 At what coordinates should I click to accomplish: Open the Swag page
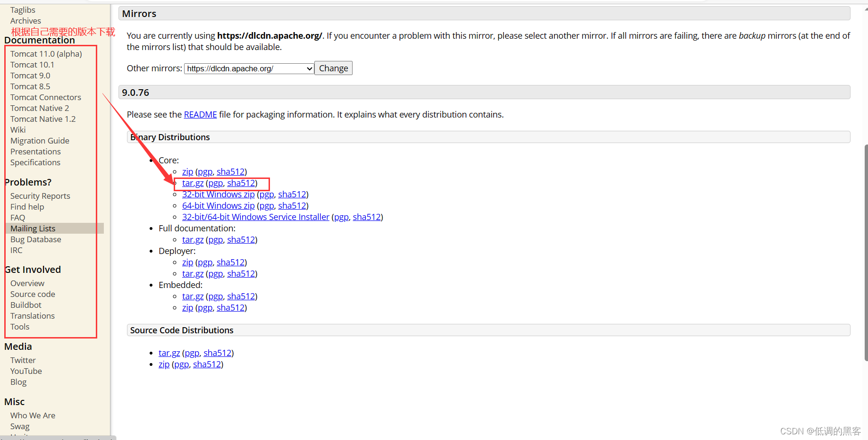pos(20,426)
